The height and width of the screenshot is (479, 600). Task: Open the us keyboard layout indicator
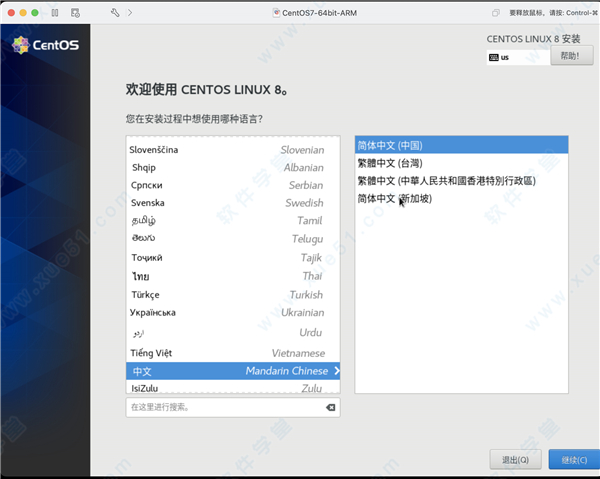(518, 57)
